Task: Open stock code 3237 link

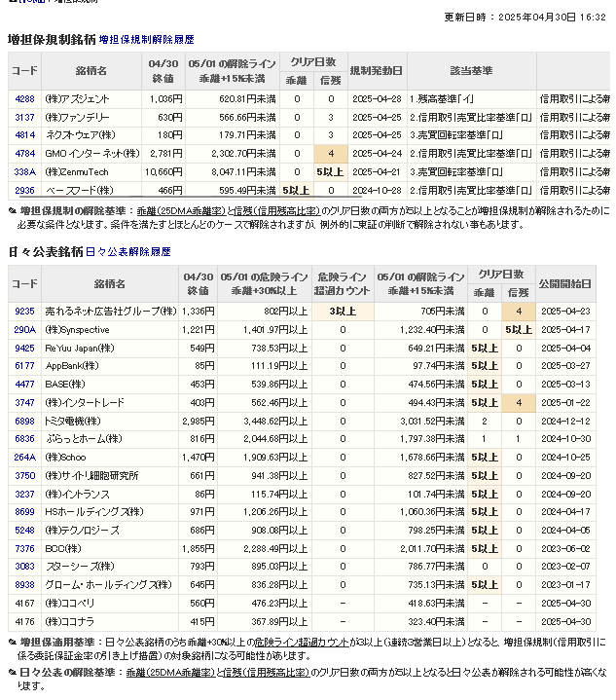Action: [24, 495]
